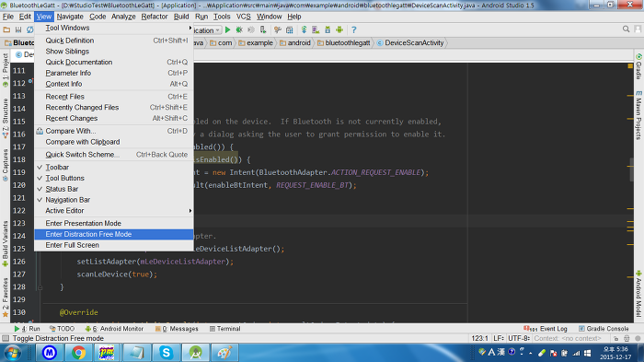Select Enter Full Screen
Viewport: 644px width, 362px height.
pyautogui.click(x=114, y=245)
